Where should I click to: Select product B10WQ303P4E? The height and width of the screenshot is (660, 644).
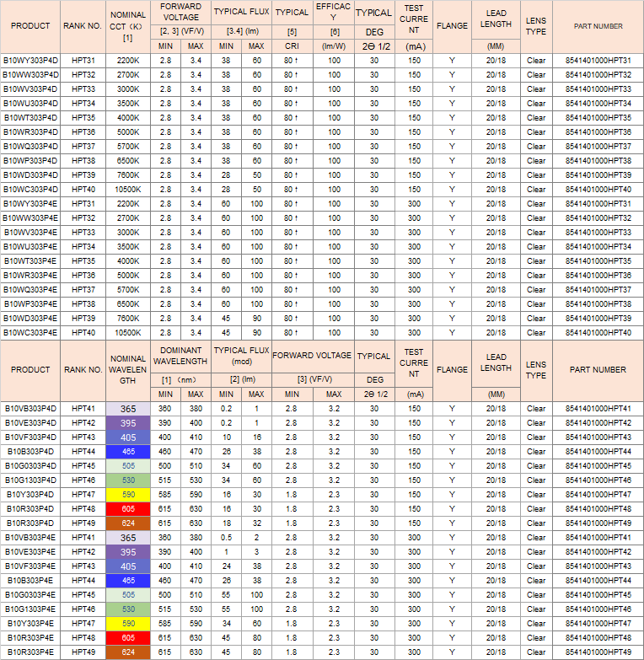(30, 290)
